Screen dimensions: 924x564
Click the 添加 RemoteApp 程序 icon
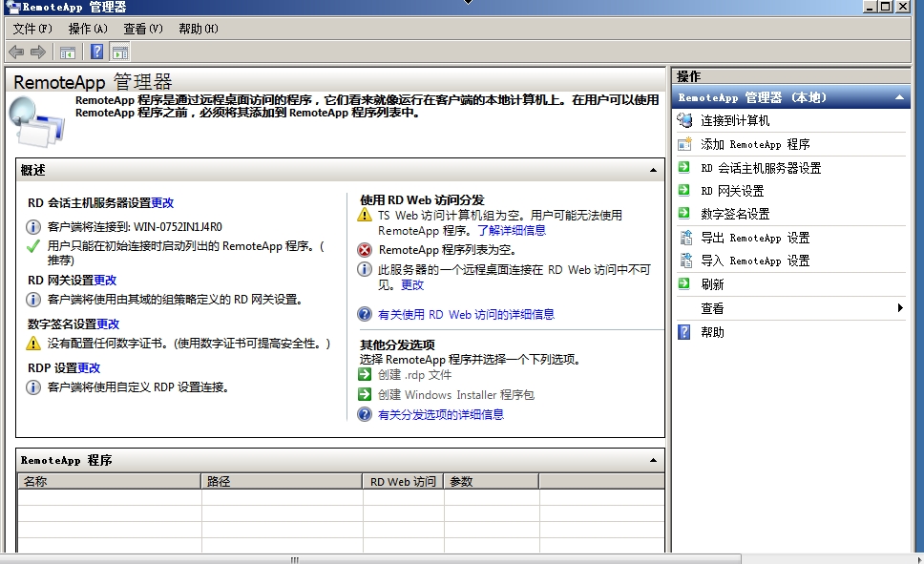pos(684,144)
